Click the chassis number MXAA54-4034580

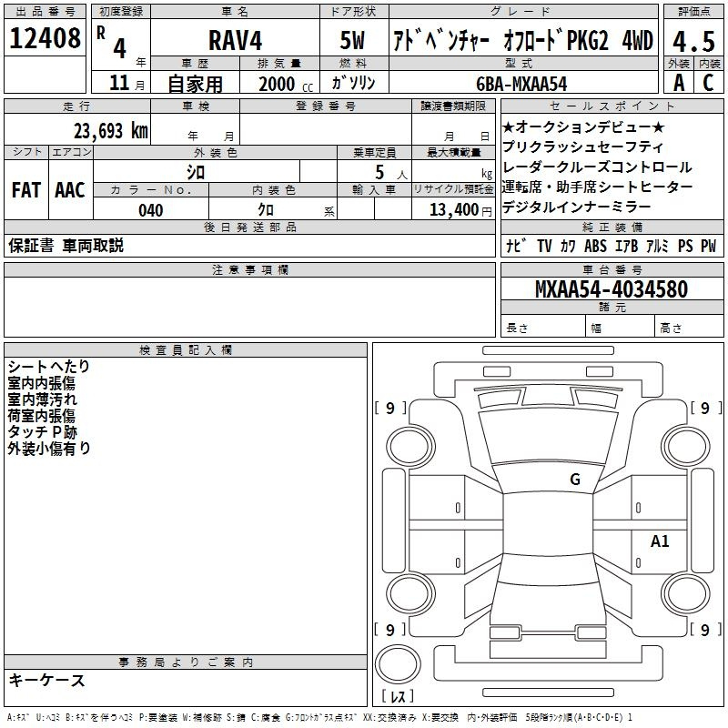point(611,289)
